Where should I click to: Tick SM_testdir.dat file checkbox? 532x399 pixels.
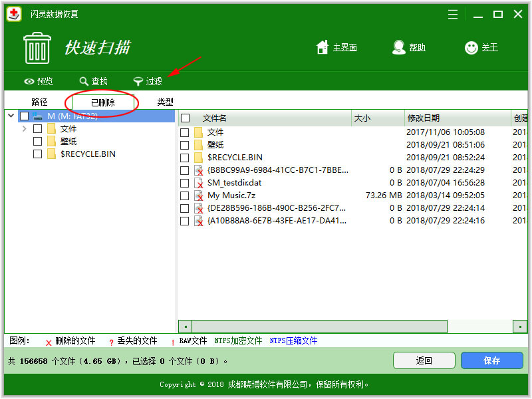tap(185, 183)
